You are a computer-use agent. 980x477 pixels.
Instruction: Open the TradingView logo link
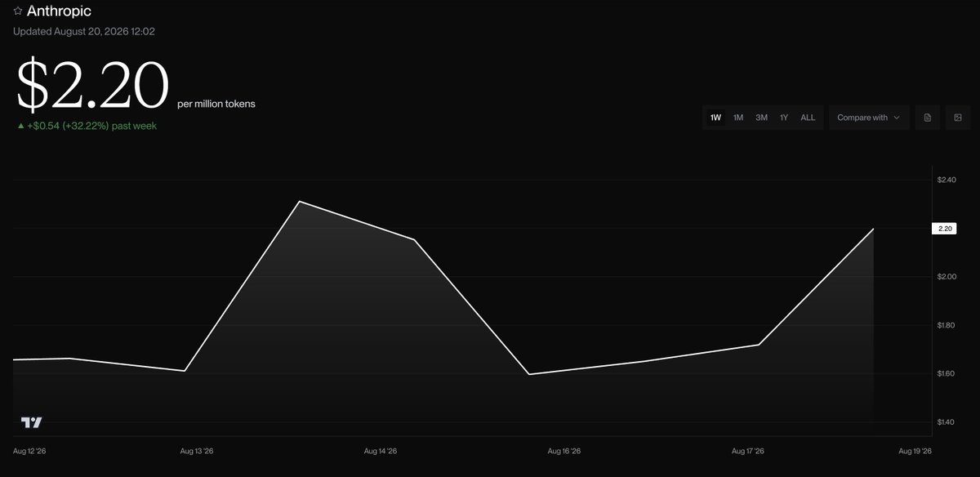click(31, 422)
